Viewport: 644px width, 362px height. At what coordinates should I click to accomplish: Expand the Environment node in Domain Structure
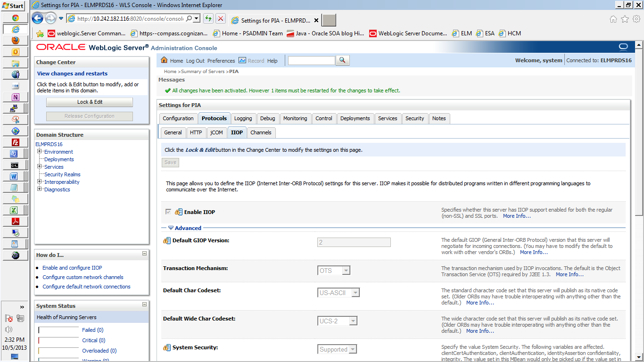point(40,151)
